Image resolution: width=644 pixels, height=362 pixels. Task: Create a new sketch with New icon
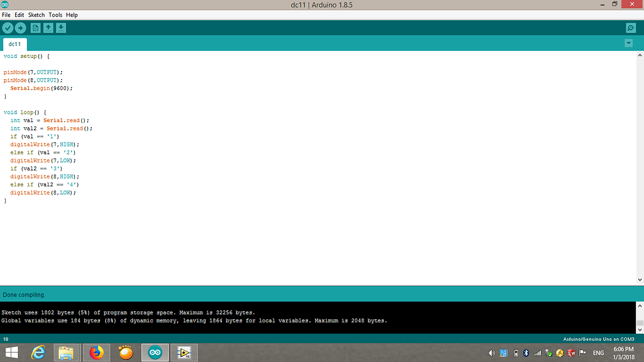tap(36, 28)
